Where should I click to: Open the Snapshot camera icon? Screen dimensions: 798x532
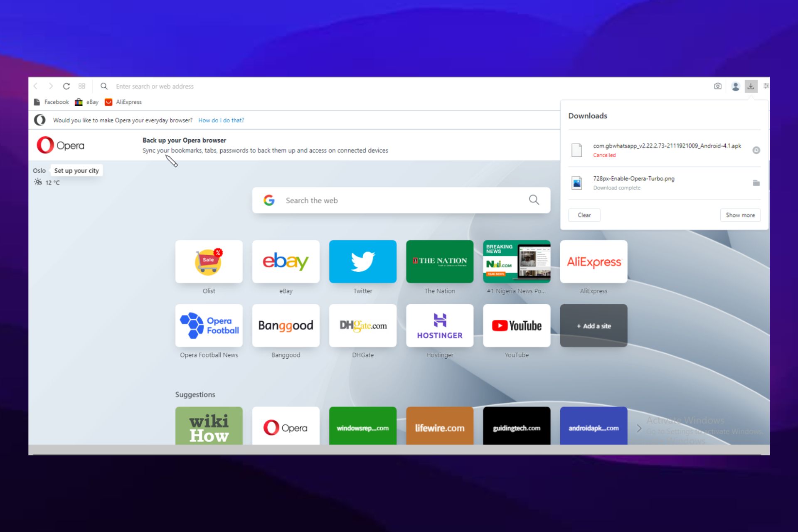(x=718, y=86)
